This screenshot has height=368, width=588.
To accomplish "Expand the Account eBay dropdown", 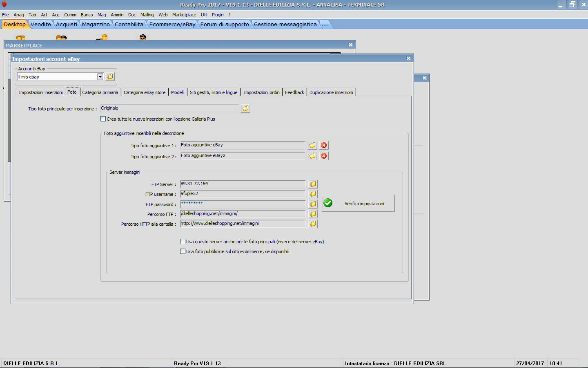I will point(100,77).
